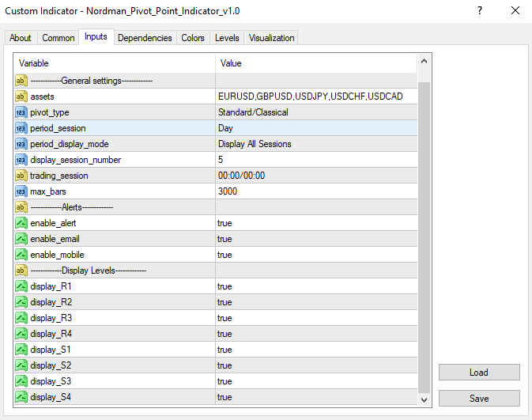Click the scrollbar up arrow
The image size is (532, 420).
(424, 62)
